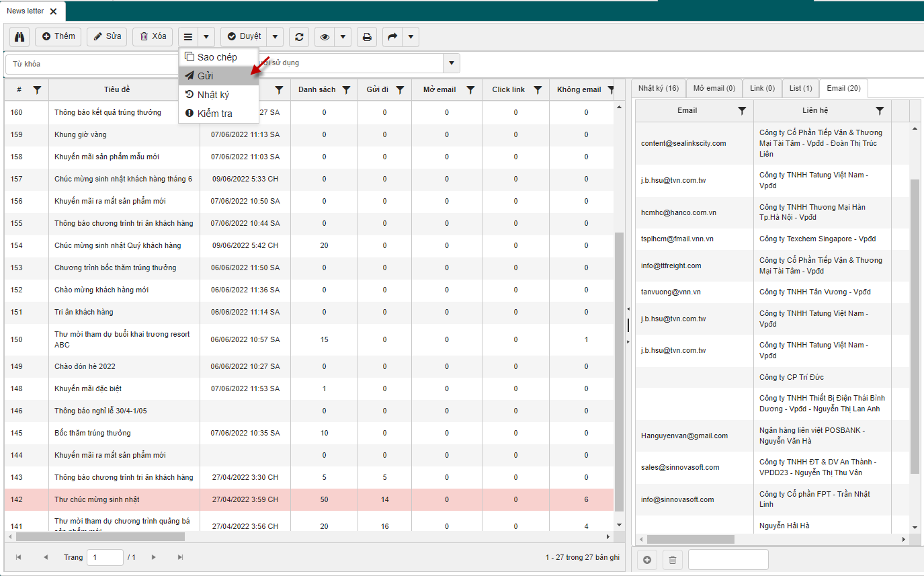Click email sales@sinnovasoft.com
The image size is (924, 576).
point(680,467)
